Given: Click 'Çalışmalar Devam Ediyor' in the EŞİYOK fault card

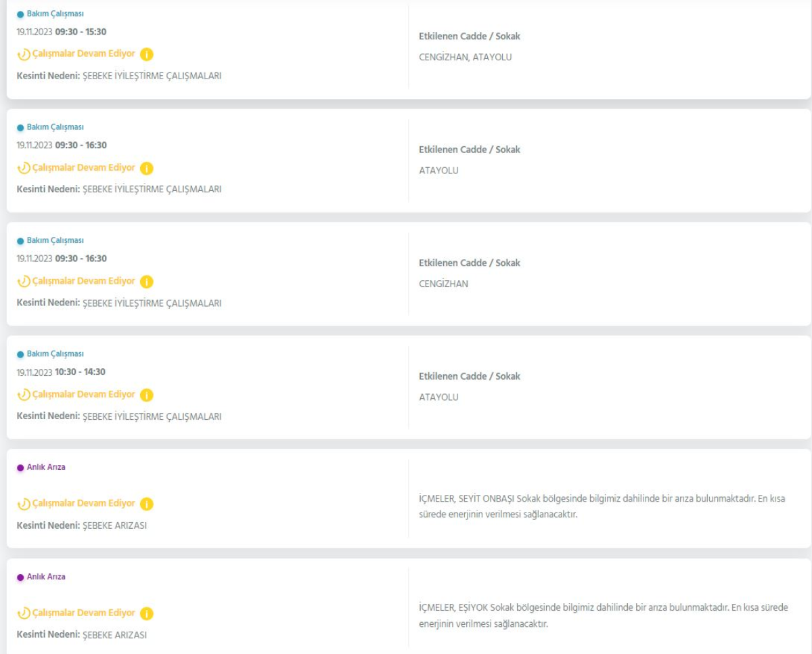Looking at the screenshot, I should (x=82, y=613).
